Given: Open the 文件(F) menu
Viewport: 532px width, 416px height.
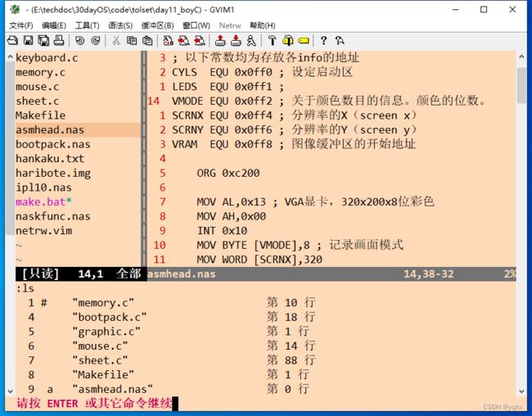Looking at the screenshot, I should click(x=21, y=25).
